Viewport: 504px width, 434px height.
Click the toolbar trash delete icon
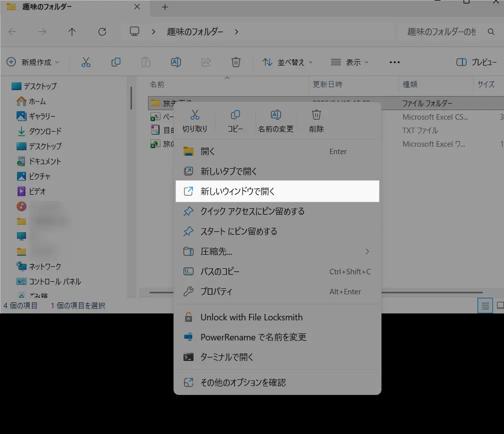tap(236, 62)
